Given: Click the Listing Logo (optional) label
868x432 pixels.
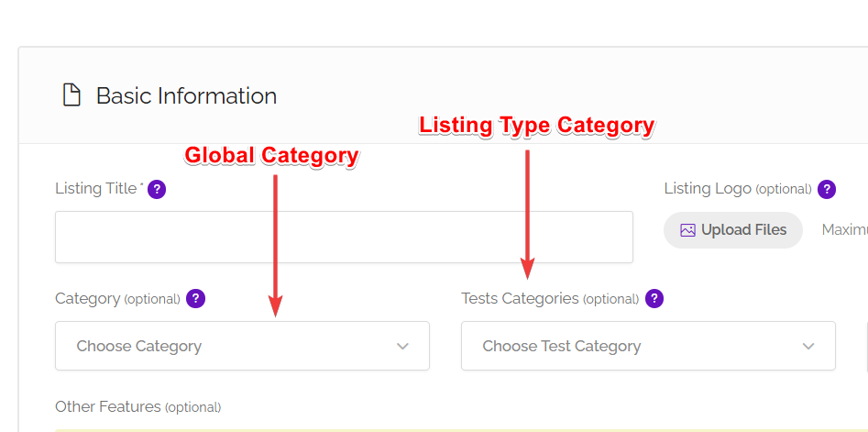Looking at the screenshot, I should click(737, 189).
